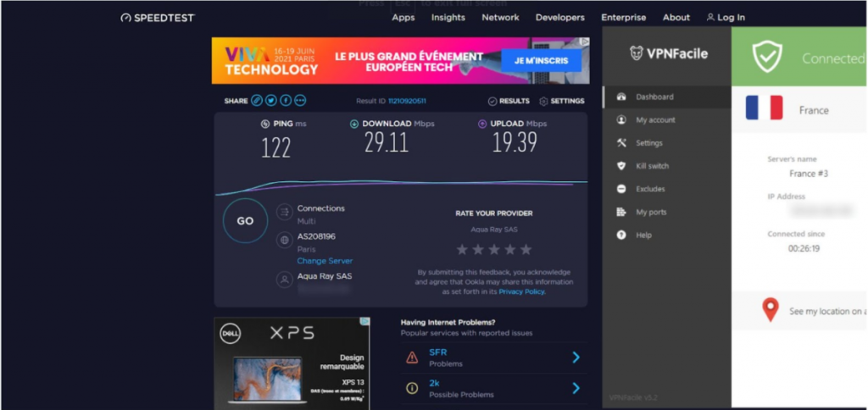Click the France flag icon
The width and height of the screenshot is (868, 410).
(x=764, y=108)
